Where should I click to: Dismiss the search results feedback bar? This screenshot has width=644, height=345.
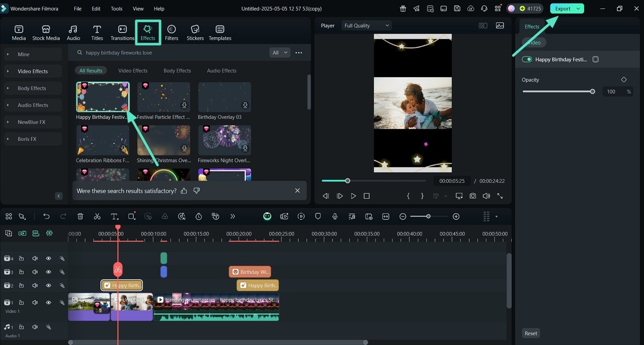[x=297, y=190]
